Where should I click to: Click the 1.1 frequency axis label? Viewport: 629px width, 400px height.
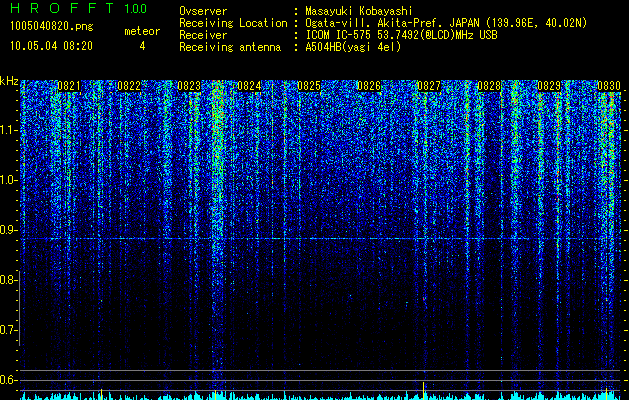pyautogui.click(x=9, y=130)
